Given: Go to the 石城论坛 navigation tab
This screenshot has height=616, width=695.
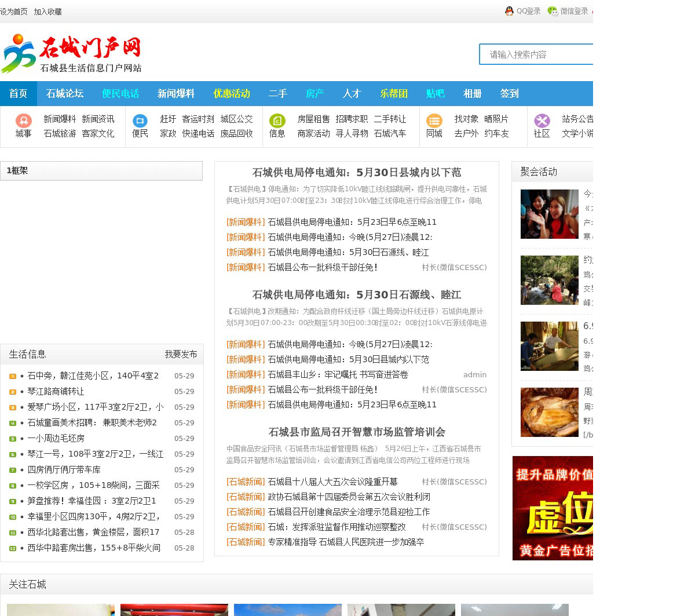Looking at the screenshot, I should coord(65,93).
